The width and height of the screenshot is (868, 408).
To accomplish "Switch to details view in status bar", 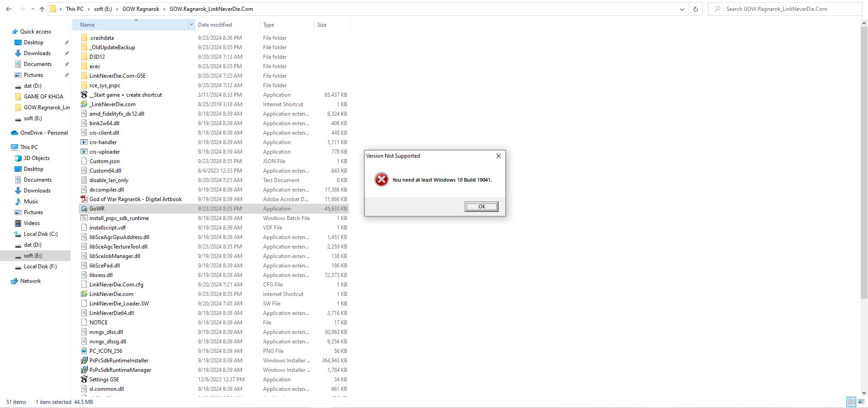I will point(851,402).
